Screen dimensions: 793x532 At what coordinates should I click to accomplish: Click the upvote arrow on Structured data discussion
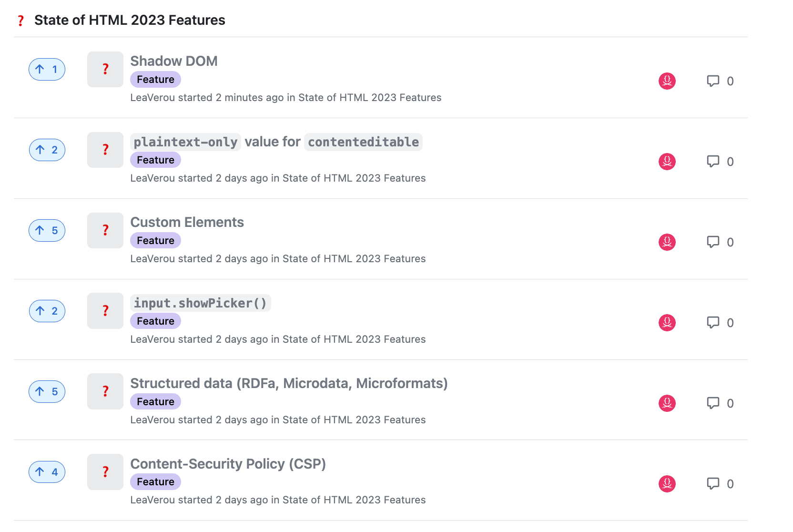pyautogui.click(x=47, y=391)
